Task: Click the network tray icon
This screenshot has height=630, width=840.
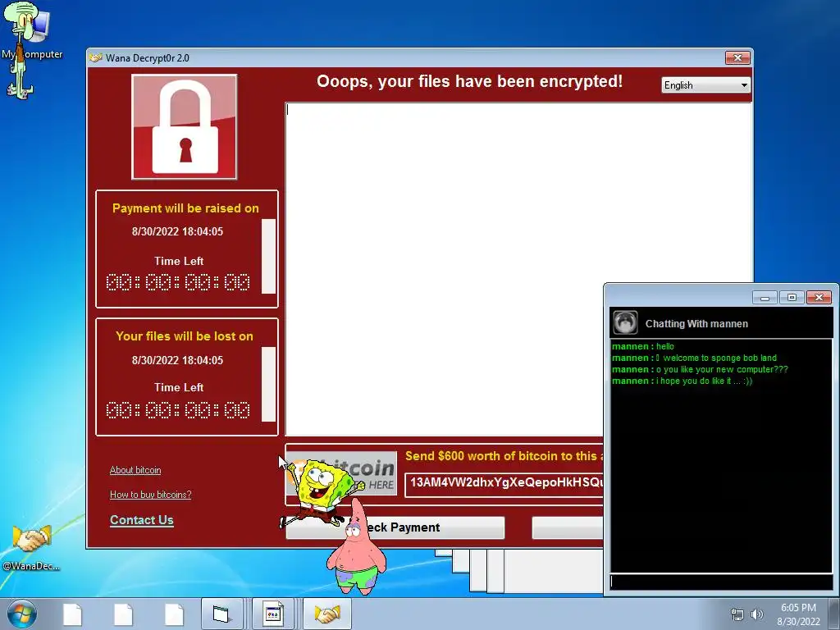Action: click(737, 614)
